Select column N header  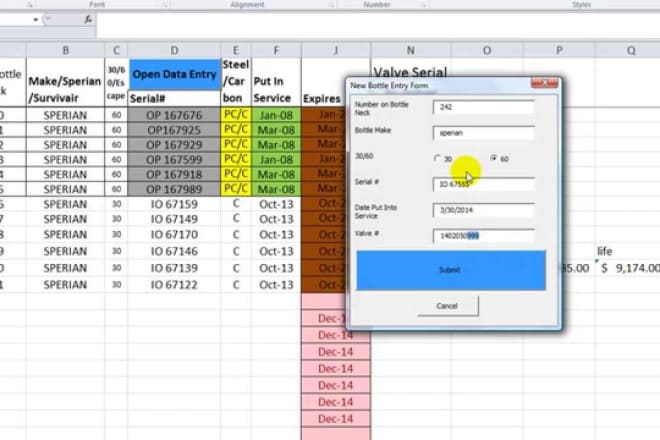point(410,51)
